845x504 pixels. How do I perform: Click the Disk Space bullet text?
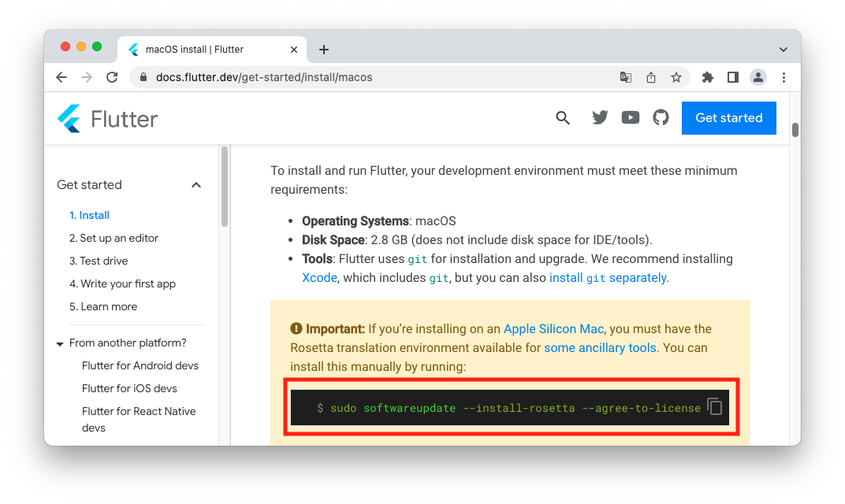477,240
